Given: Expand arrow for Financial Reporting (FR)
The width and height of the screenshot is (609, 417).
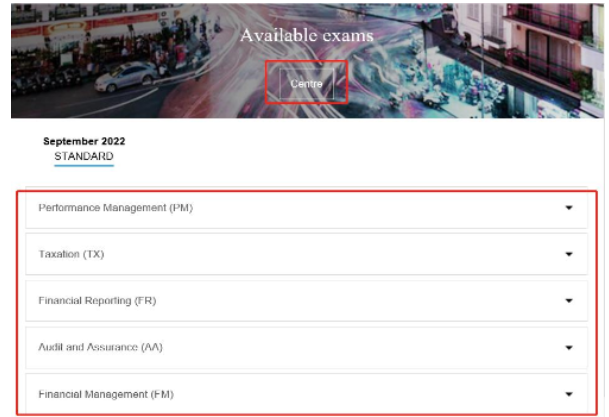Looking at the screenshot, I should [x=569, y=301].
